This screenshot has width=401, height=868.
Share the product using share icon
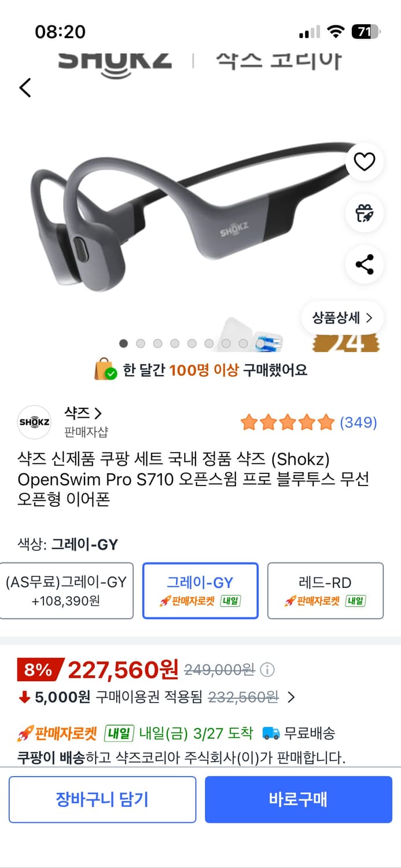(x=364, y=264)
